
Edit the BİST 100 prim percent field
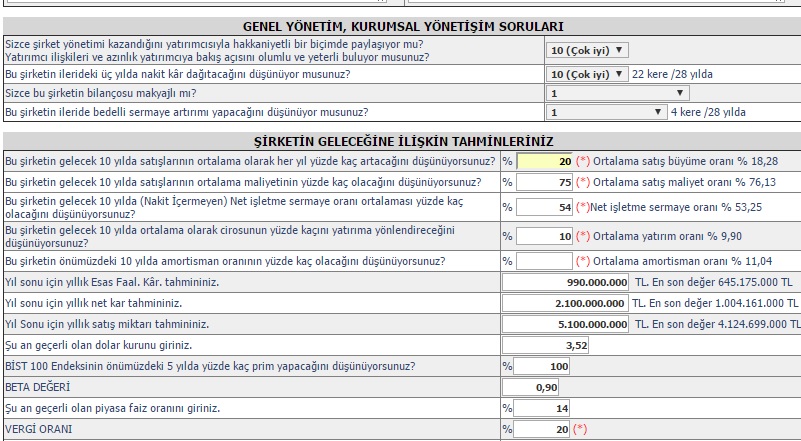(541, 366)
